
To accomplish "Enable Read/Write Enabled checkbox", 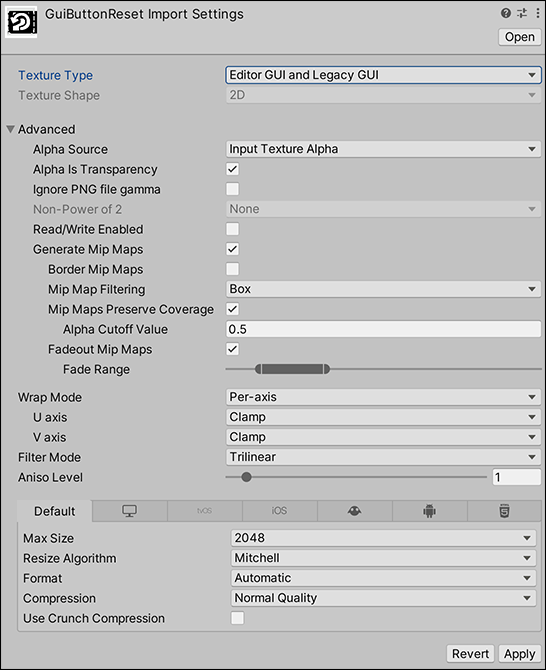I will click(233, 229).
